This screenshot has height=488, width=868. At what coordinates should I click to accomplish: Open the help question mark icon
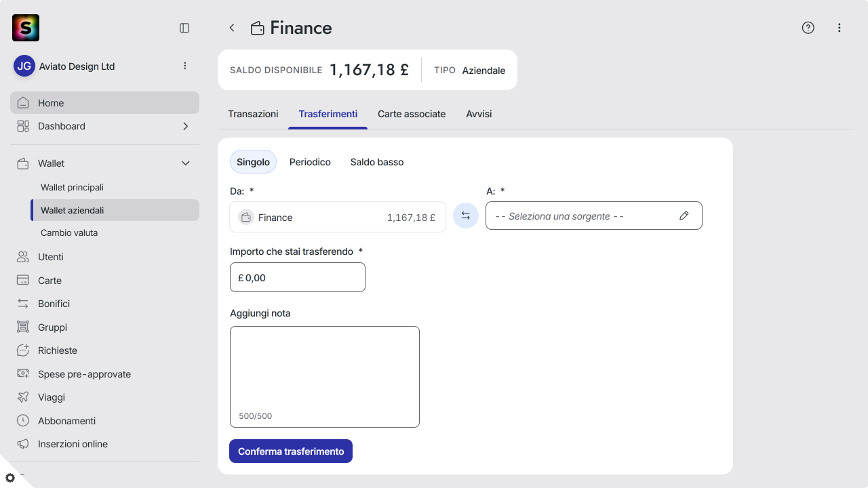(x=808, y=28)
